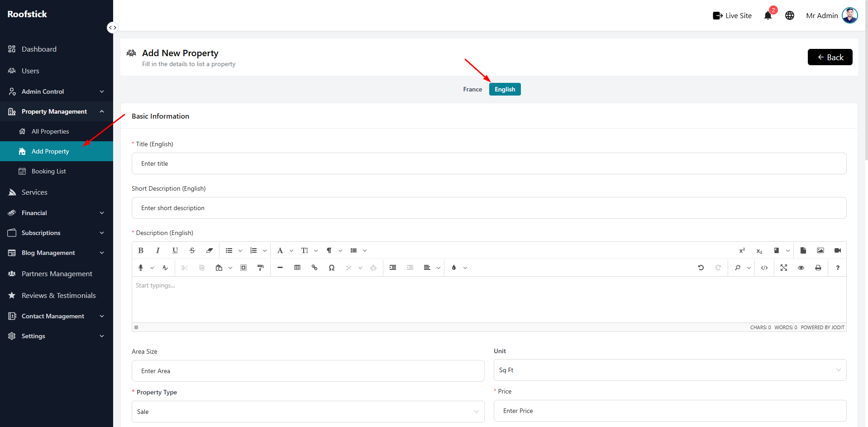Click the Enter Price input field
The image size is (868, 427).
[670, 411]
